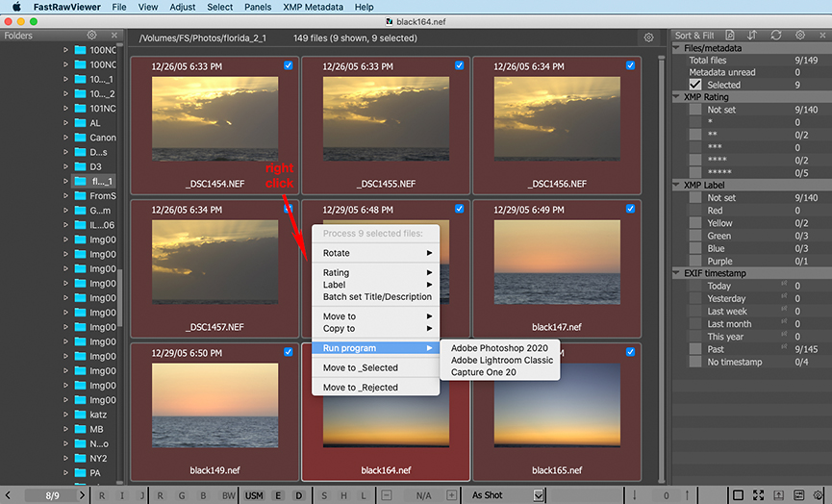This screenshot has width=832, height=504.
Task: Close the Folders panel with its X icon
Action: [x=114, y=36]
